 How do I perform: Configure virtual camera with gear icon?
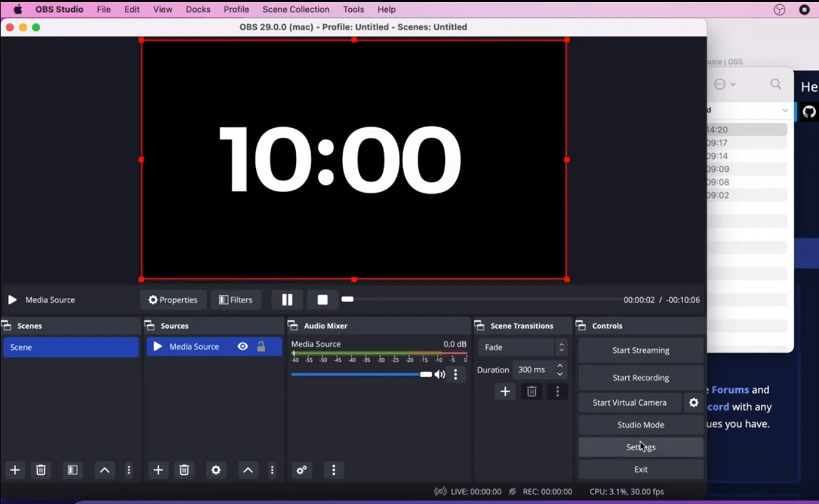(x=693, y=402)
